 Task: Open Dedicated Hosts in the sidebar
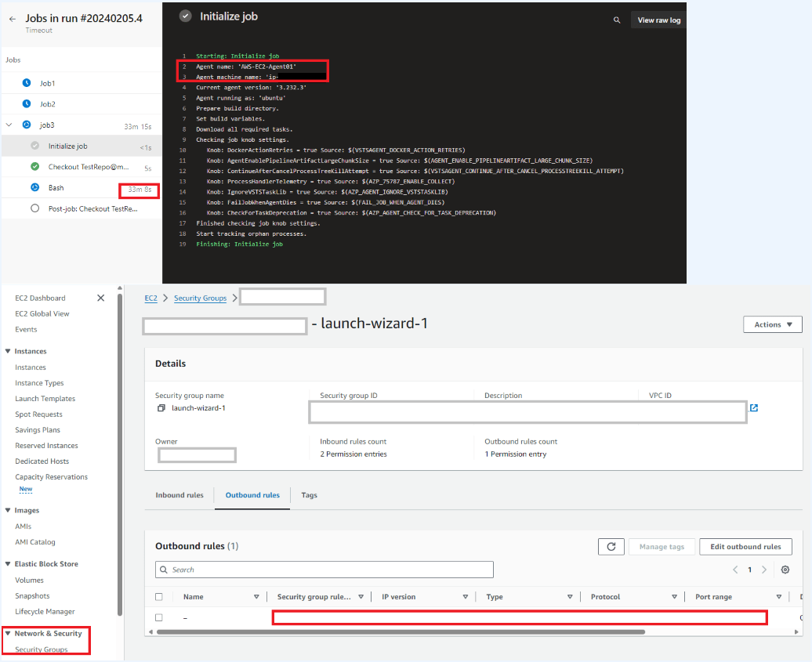pyautogui.click(x=42, y=461)
